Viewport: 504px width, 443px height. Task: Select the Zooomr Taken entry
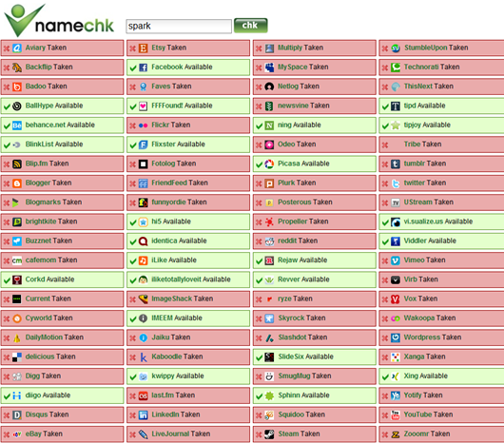click(441, 434)
